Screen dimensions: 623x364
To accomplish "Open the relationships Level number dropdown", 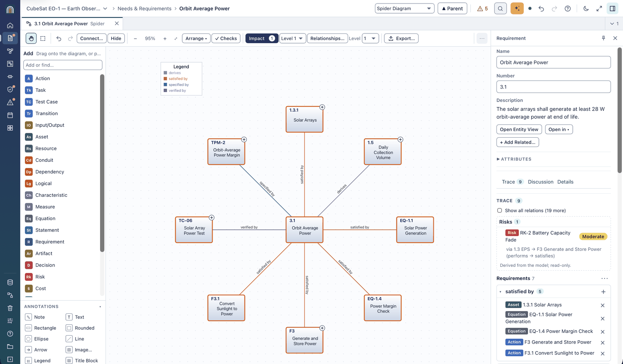I will click(x=370, y=38).
